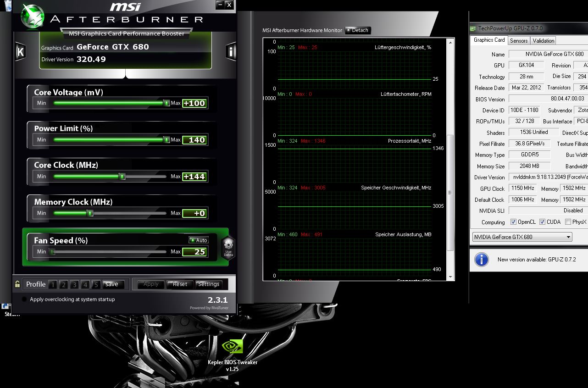Click the hardware monitor scroll up arrow
Image resolution: width=588 pixels, height=388 pixels.
450,42
